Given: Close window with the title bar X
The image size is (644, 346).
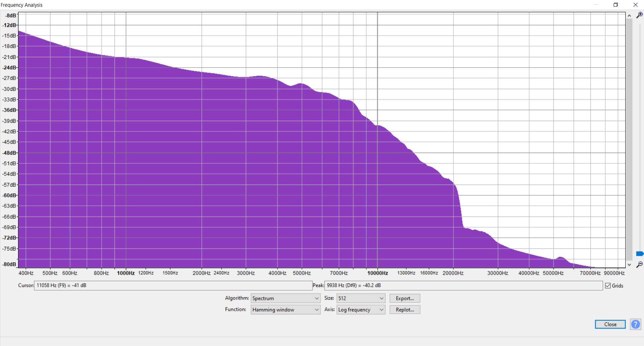Looking at the screenshot, I should 635,5.
